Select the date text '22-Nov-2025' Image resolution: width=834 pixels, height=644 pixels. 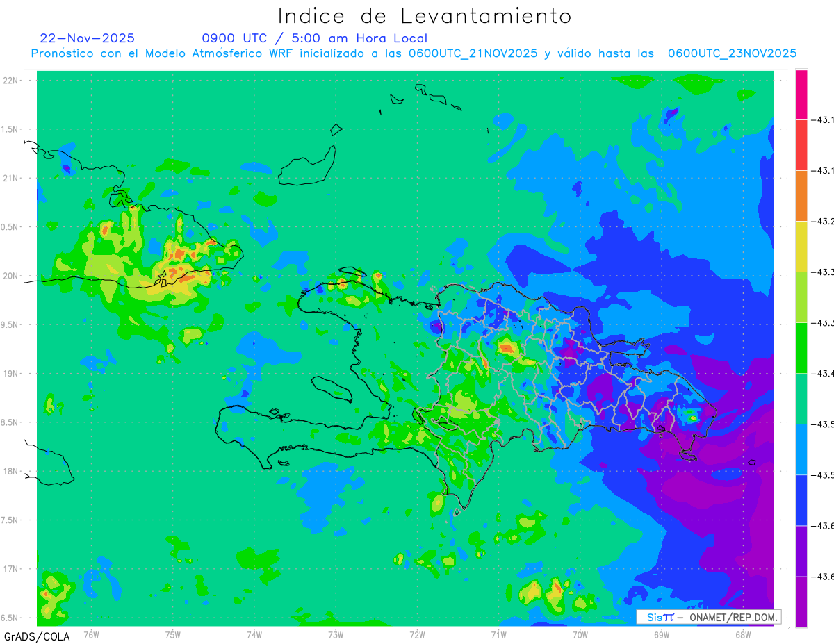(x=87, y=38)
